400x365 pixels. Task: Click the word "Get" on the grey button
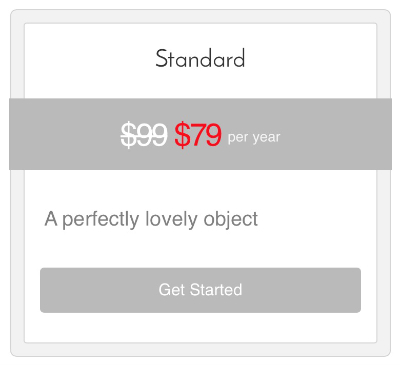tap(172, 290)
